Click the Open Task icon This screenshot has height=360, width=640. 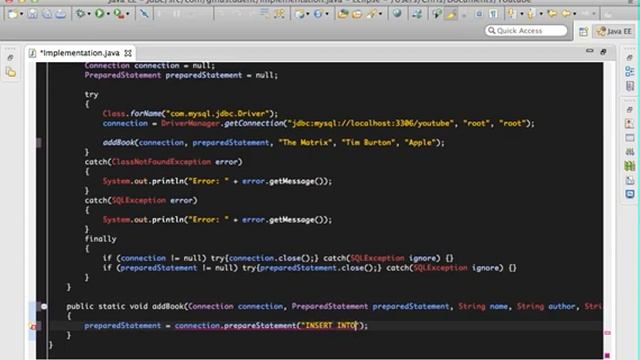(357, 14)
